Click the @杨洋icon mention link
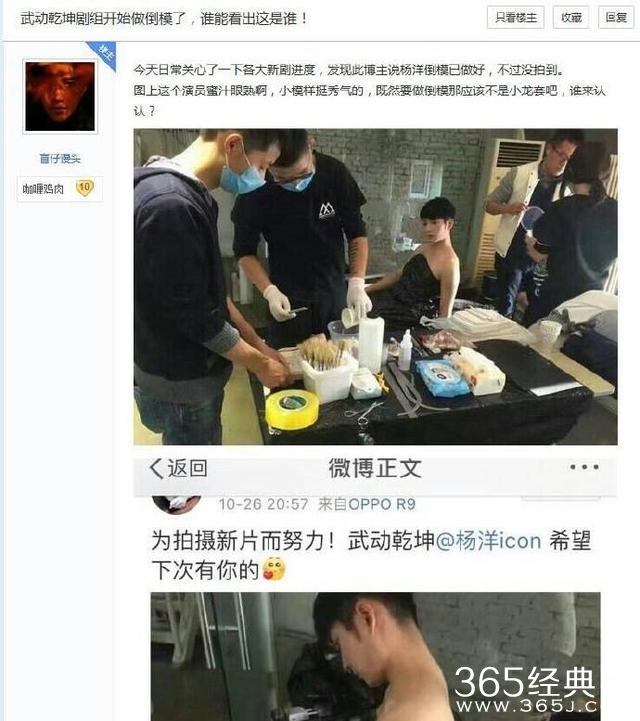640x721 pixels. pyautogui.click(x=488, y=541)
